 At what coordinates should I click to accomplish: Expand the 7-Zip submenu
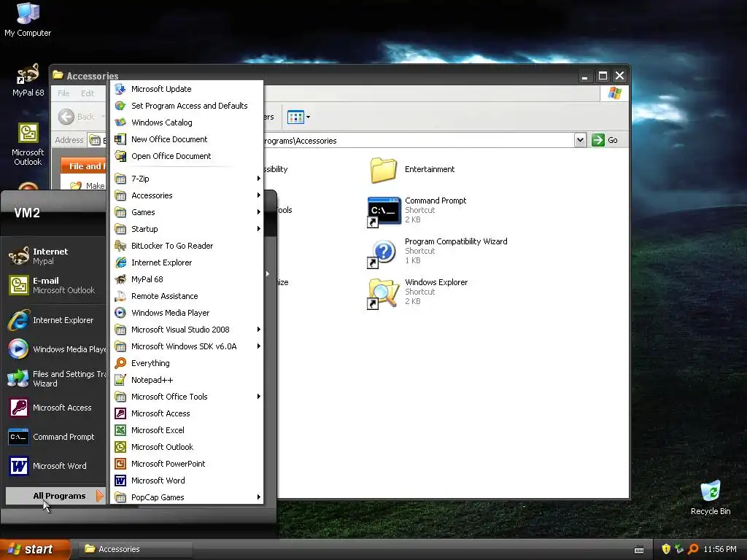click(x=187, y=179)
